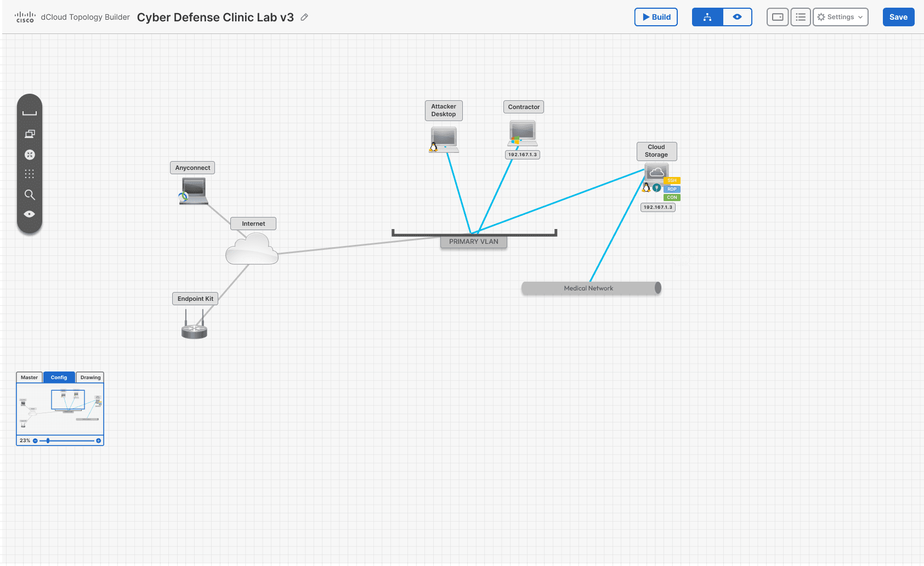Switch to the topology diagram view toggle
This screenshot has width=924, height=566.
(x=707, y=17)
